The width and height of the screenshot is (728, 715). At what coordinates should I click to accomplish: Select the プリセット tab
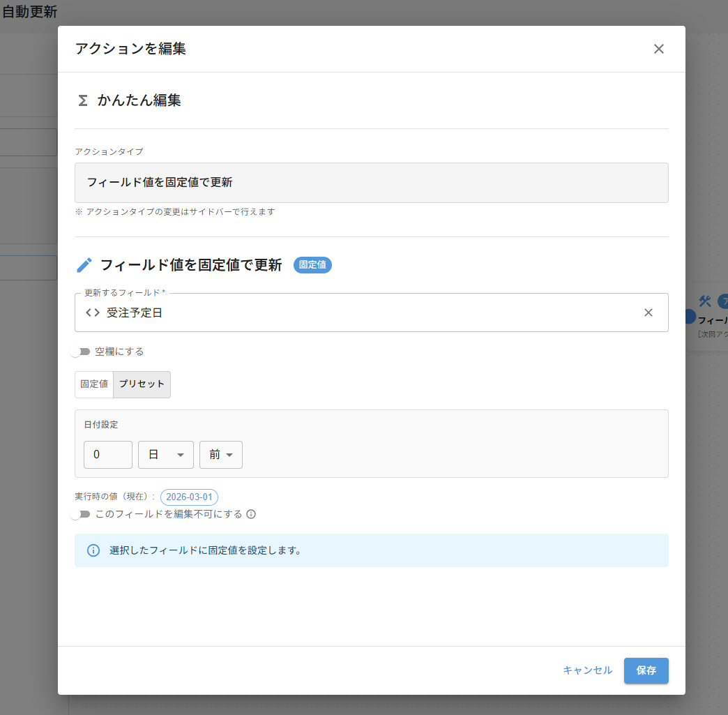tap(142, 384)
